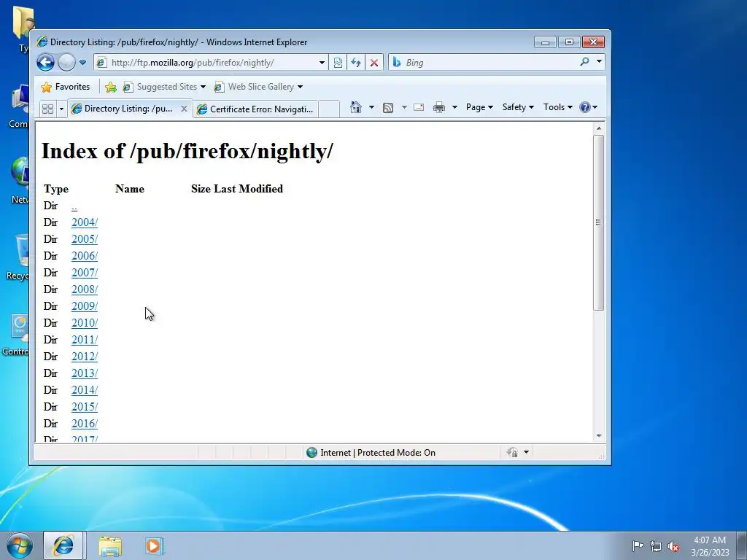Viewport: 747px width, 560px height.
Task: Click the scrollbar down arrow
Action: tap(599, 436)
